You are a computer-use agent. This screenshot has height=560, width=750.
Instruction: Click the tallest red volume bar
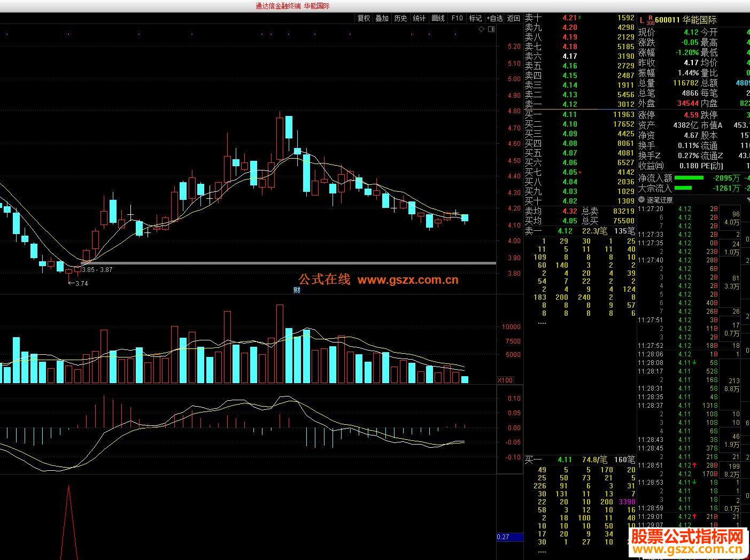pos(280,344)
